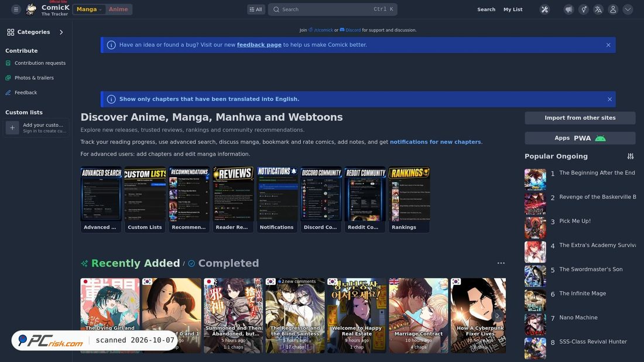Open the Manga dropdown selector
Image resolution: width=644 pixels, height=362 pixels.
[89, 9]
